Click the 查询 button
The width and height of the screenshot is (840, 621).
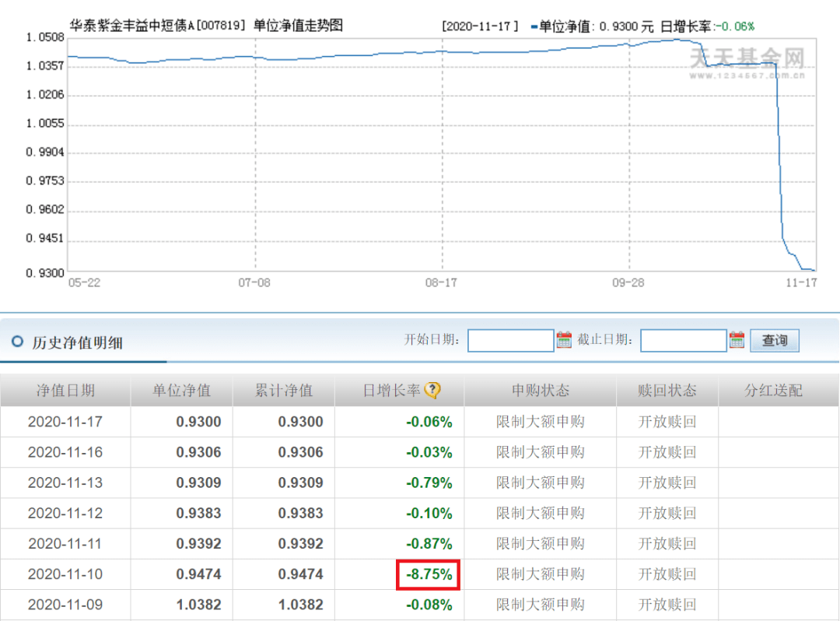click(x=775, y=340)
